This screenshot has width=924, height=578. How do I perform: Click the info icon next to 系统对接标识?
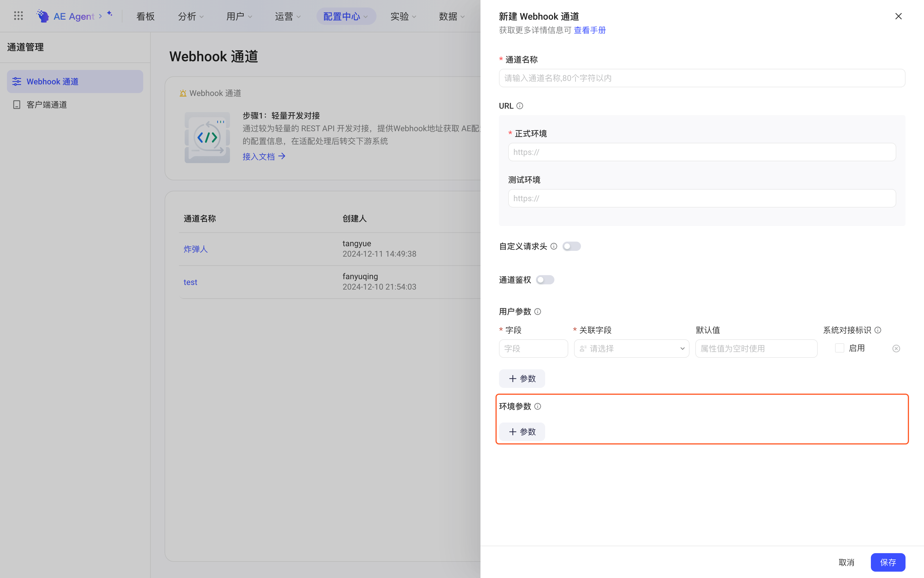point(878,330)
